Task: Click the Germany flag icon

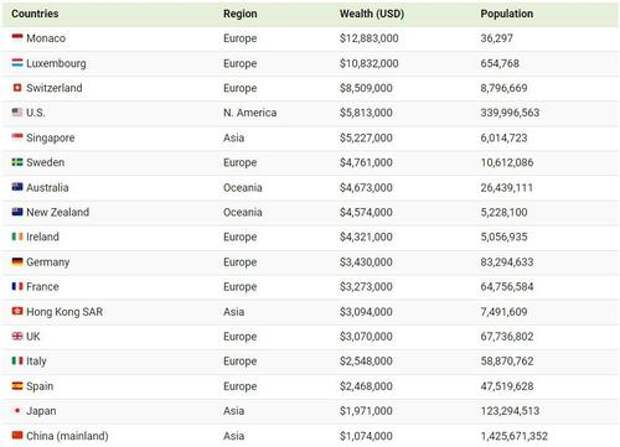Action: 17,261
